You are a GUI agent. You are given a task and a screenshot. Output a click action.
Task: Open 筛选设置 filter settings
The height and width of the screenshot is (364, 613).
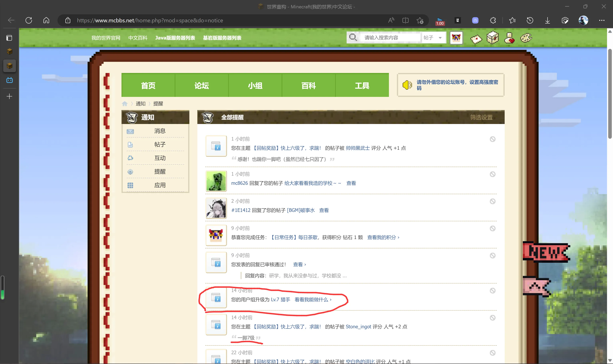tap(481, 117)
